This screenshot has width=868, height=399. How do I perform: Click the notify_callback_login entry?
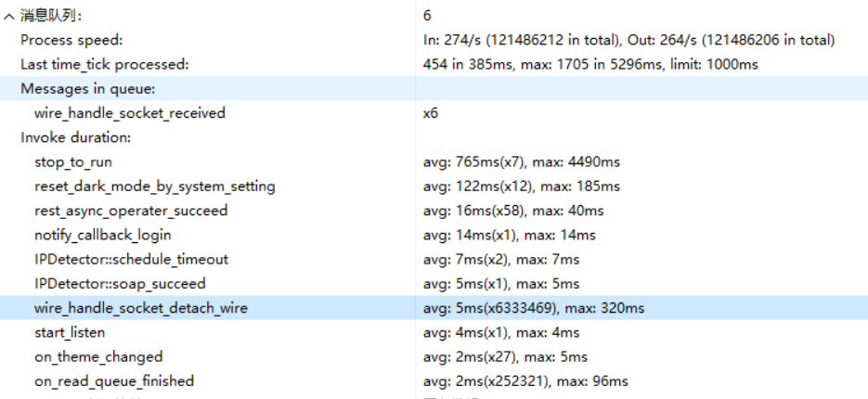click(x=103, y=235)
